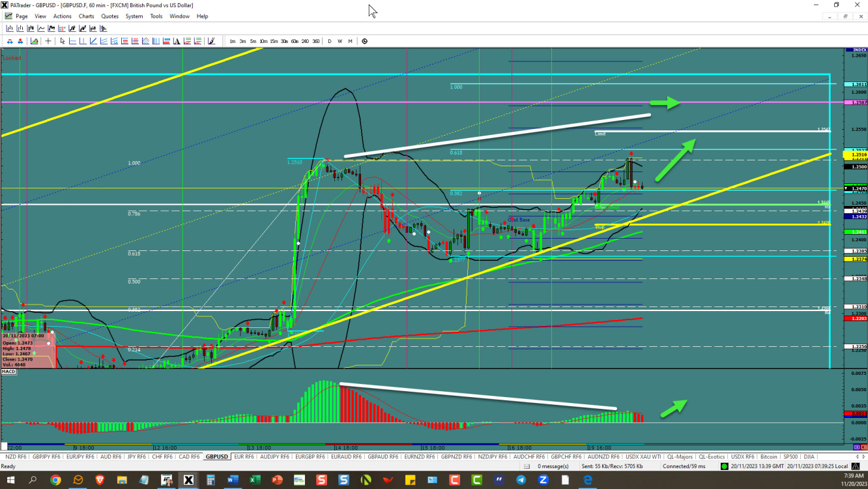Select the arrow pointer tool
868x489 pixels.
click(x=63, y=41)
